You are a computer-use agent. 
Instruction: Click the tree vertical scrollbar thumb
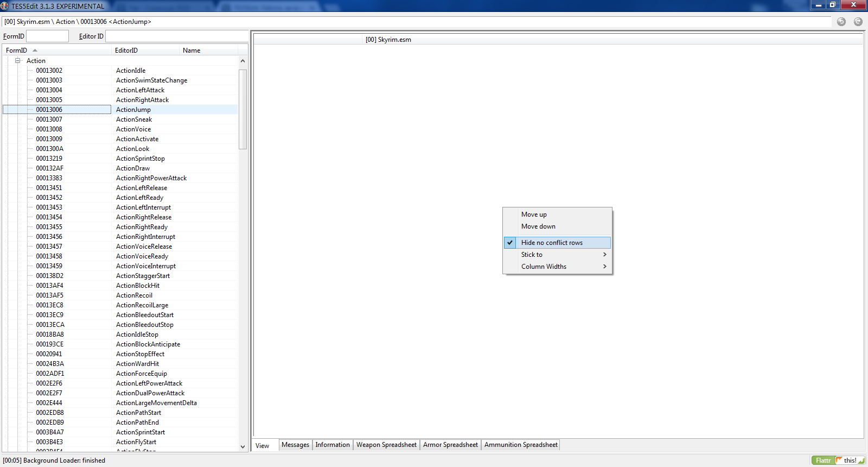point(242,109)
